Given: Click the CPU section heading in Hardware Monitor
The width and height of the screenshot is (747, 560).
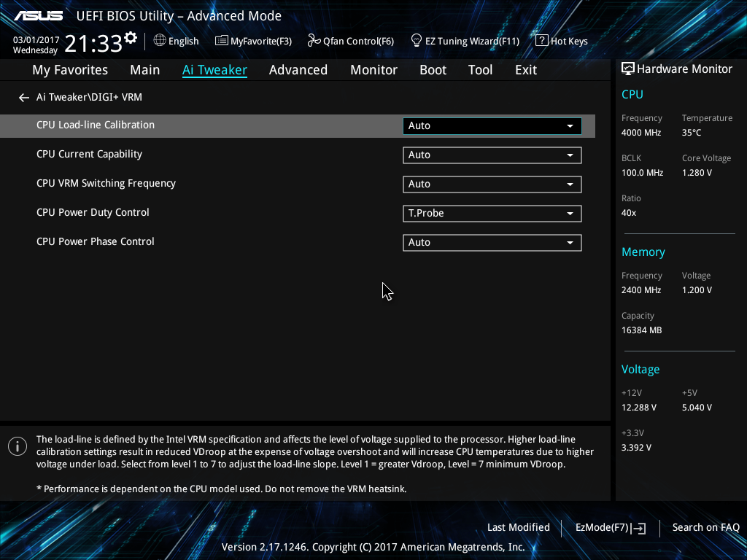Looking at the screenshot, I should pyautogui.click(x=632, y=94).
